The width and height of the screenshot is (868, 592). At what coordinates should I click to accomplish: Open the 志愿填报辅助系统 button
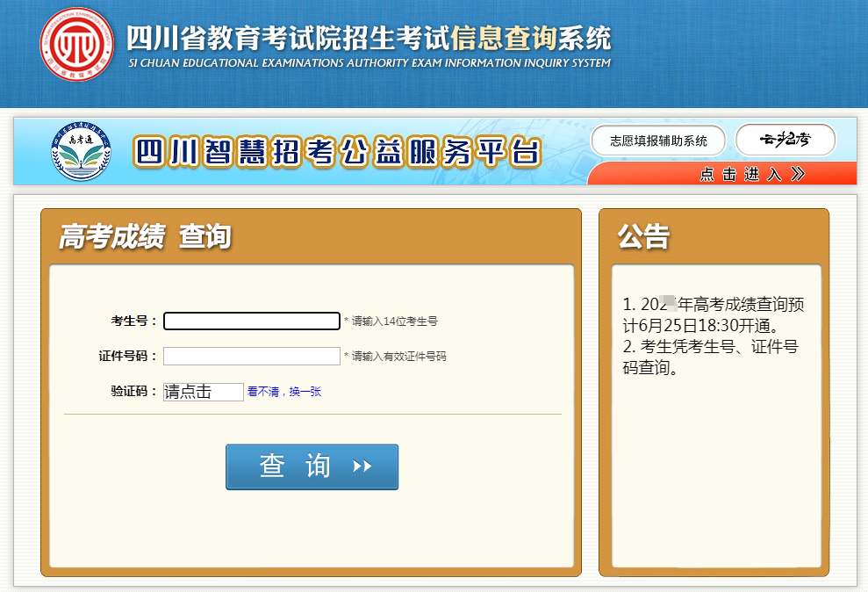coord(658,141)
